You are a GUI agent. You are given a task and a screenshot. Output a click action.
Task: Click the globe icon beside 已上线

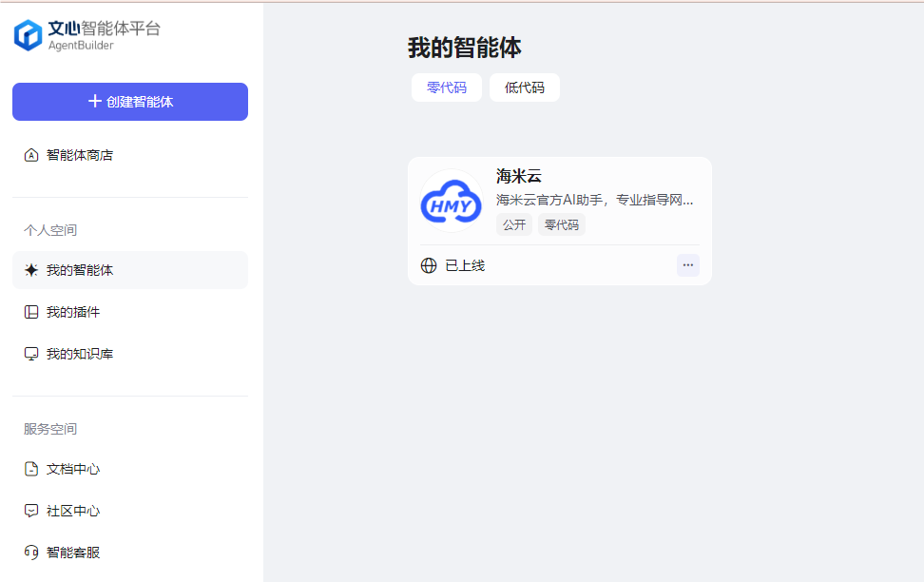click(429, 265)
